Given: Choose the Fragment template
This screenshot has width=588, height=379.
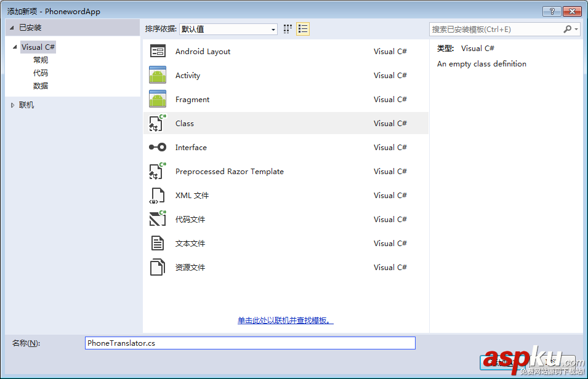Looking at the screenshot, I should (193, 99).
